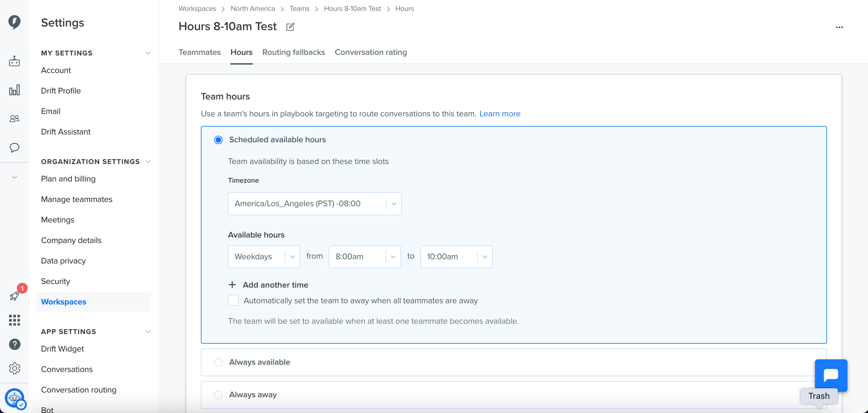Go to Teams breadcrumb

[299, 9]
